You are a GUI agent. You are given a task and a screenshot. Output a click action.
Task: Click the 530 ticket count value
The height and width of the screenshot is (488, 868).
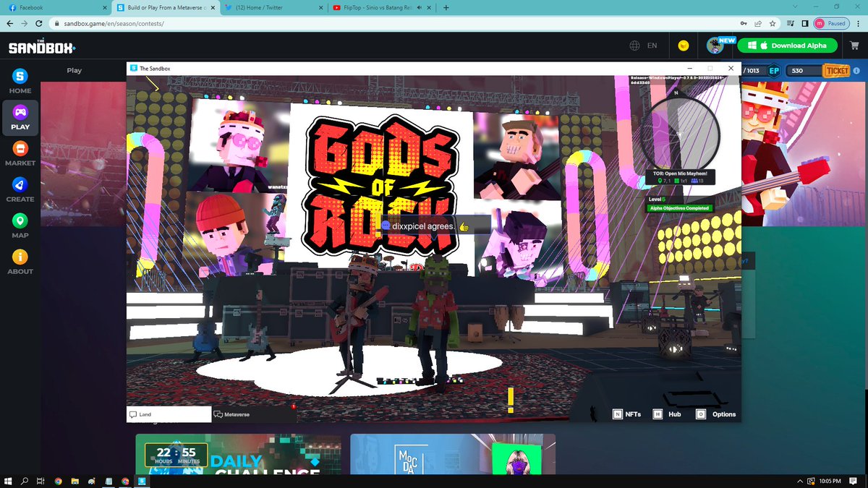click(x=797, y=71)
